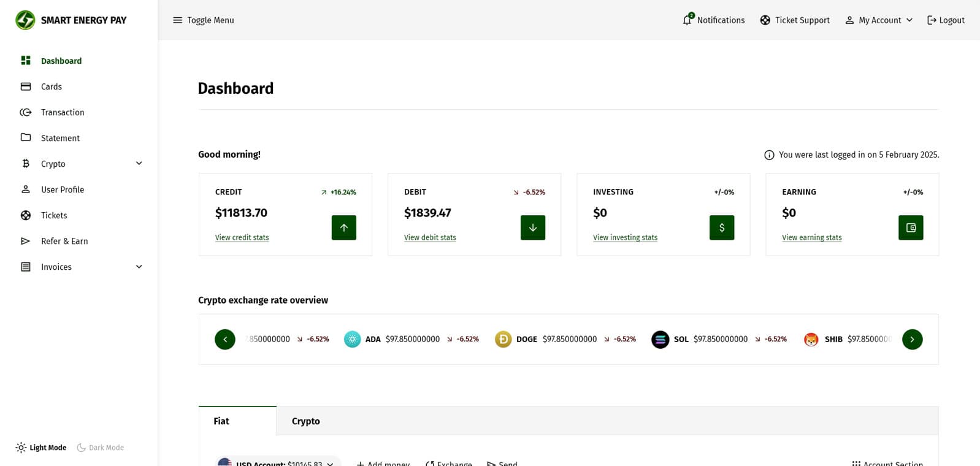Click the ADA coin icon
The width and height of the screenshot is (980, 466).
click(353, 339)
